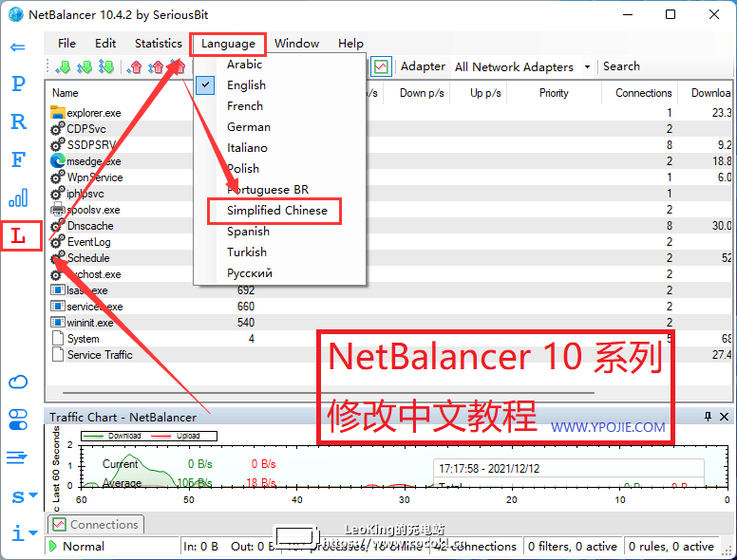Viewport: 737px width, 560px height.
Task: Choose German language
Action: click(x=279, y=127)
